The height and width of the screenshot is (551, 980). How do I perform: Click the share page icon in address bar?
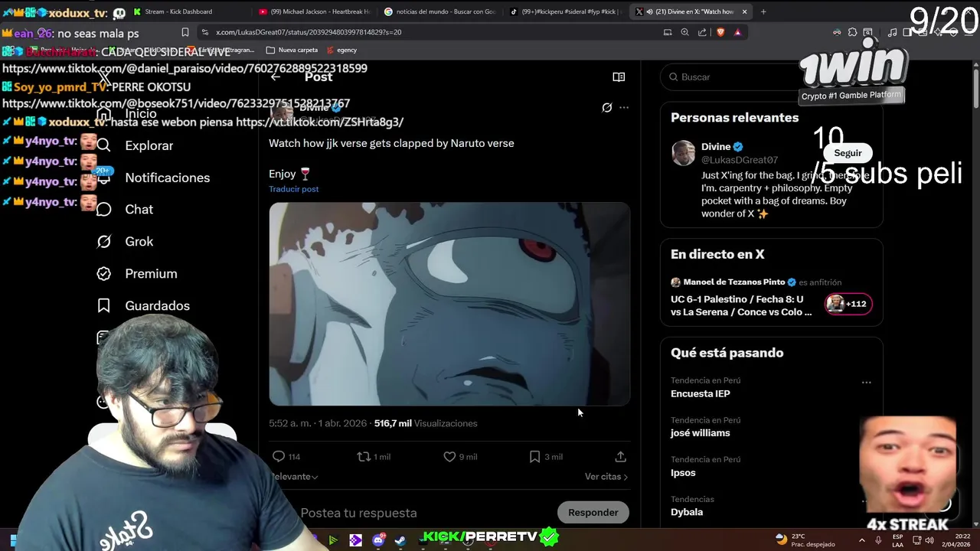[x=702, y=32]
